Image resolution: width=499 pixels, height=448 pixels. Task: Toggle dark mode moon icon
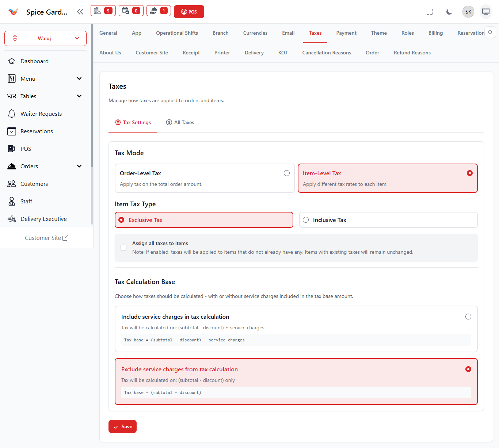(x=449, y=12)
